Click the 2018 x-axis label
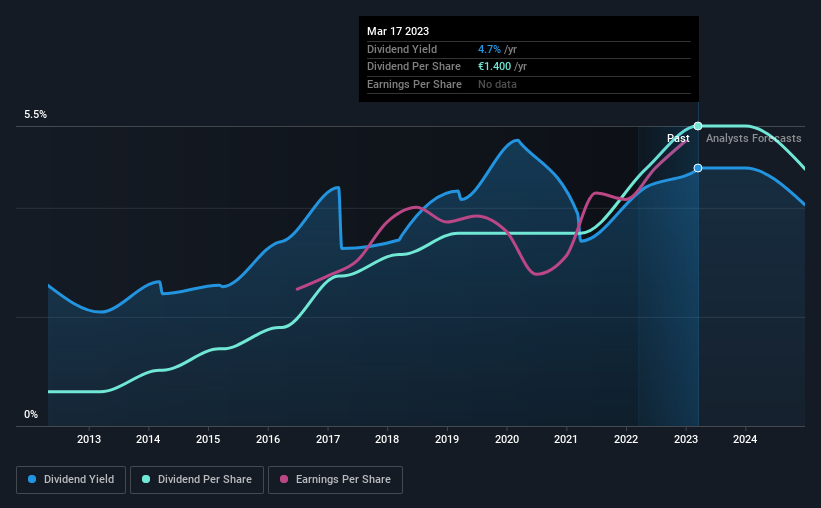 click(x=387, y=439)
